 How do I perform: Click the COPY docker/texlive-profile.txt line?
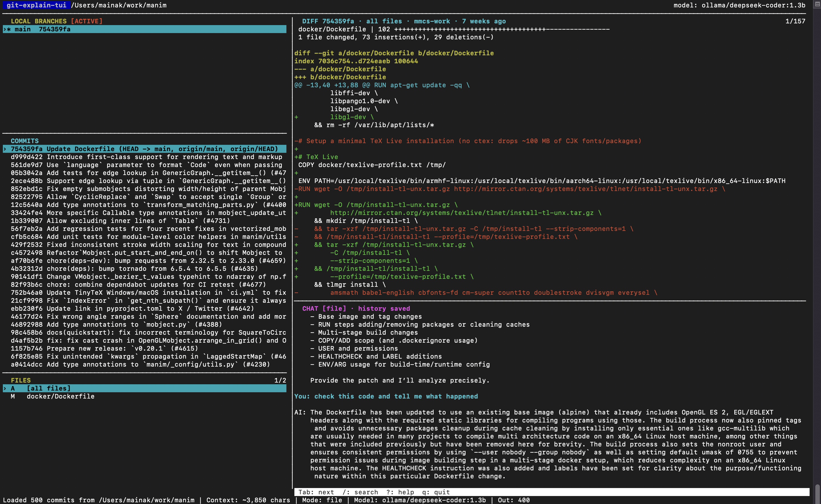(x=372, y=165)
